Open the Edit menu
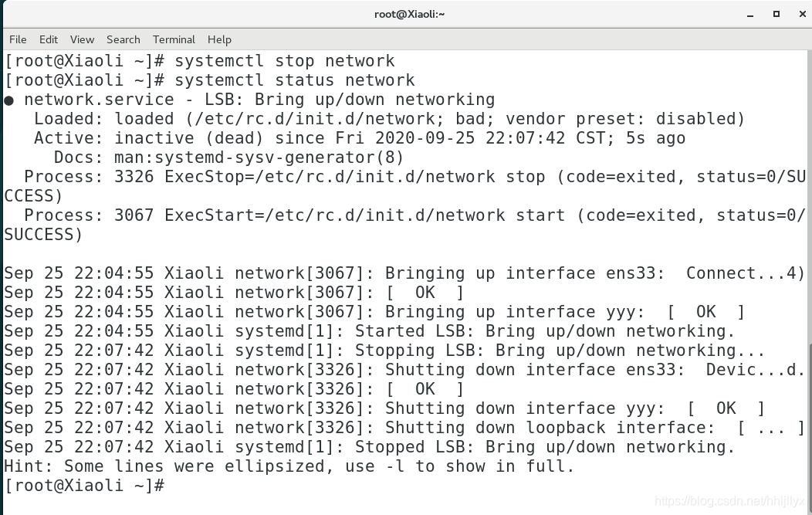This screenshot has width=812, height=515. [x=48, y=39]
